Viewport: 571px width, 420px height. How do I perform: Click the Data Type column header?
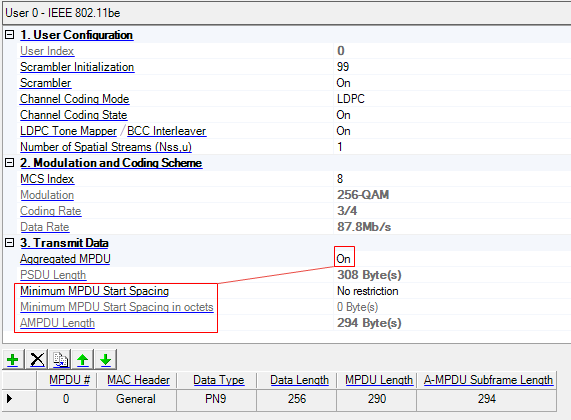pos(218,380)
